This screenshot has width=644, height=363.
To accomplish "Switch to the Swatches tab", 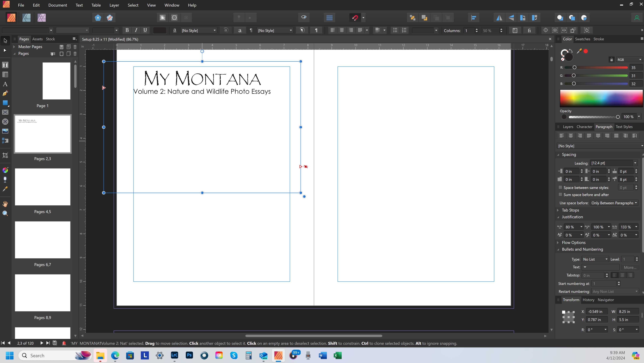I will point(582,39).
